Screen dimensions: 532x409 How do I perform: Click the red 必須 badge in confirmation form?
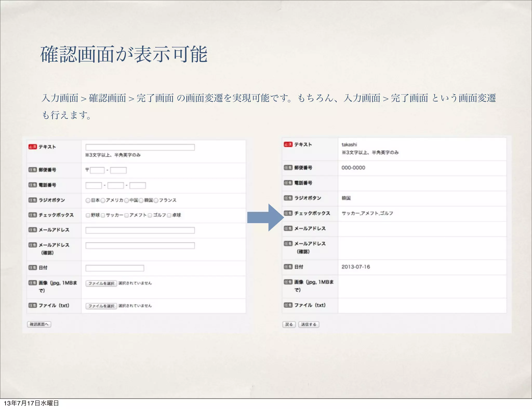tap(288, 145)
